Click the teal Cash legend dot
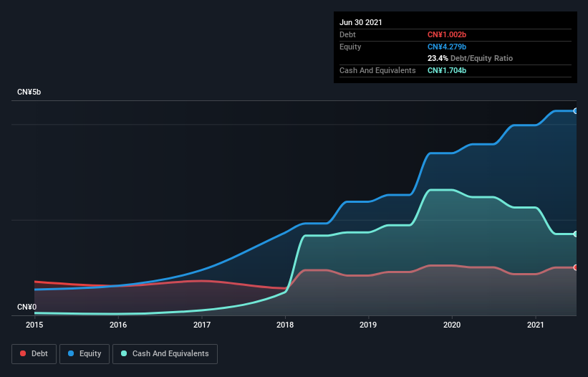The image size is (588, 377). [x=124, y=353]
